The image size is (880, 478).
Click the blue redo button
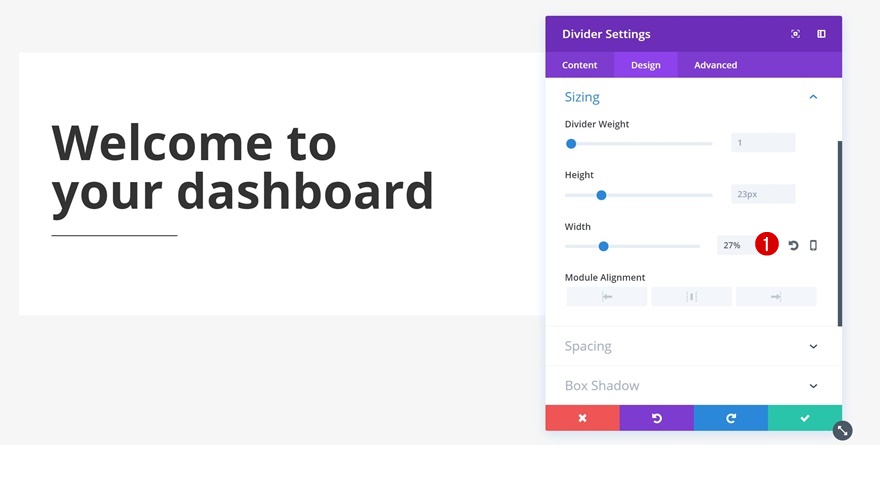tap(730, 418)
